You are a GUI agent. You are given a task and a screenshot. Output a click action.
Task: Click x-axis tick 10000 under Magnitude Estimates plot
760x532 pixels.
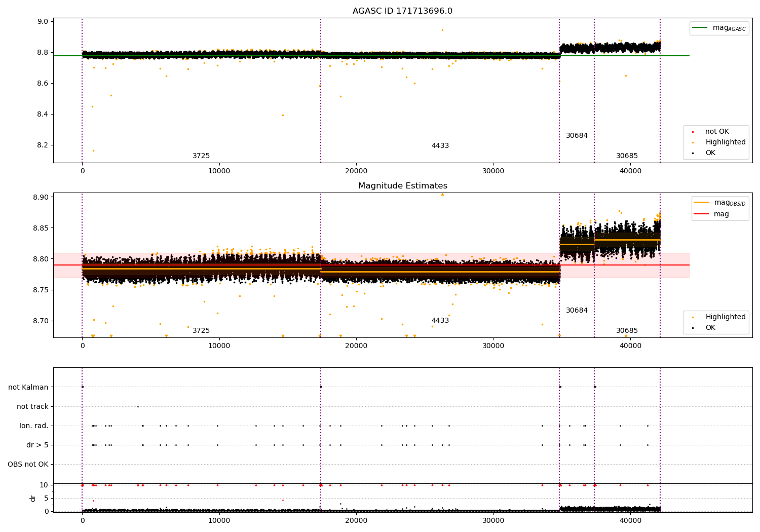(219, 346)
